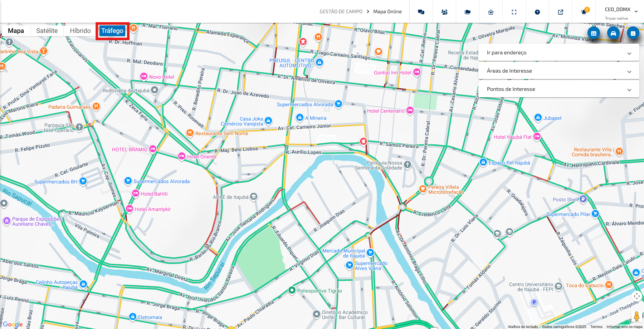Click the Jubapet shop marker
Image resolution: width=644 pixels, height=329 pixels.
(x=538, y=118)
